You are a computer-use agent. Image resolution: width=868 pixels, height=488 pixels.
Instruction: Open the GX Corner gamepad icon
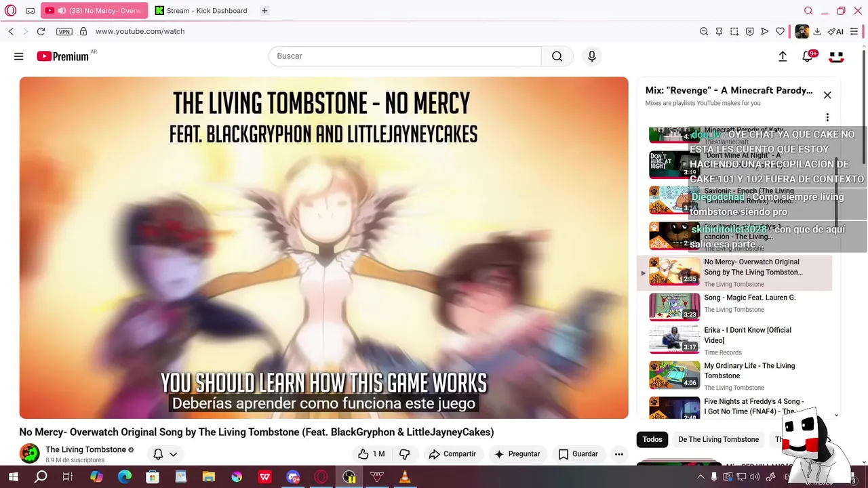[31, 11]
